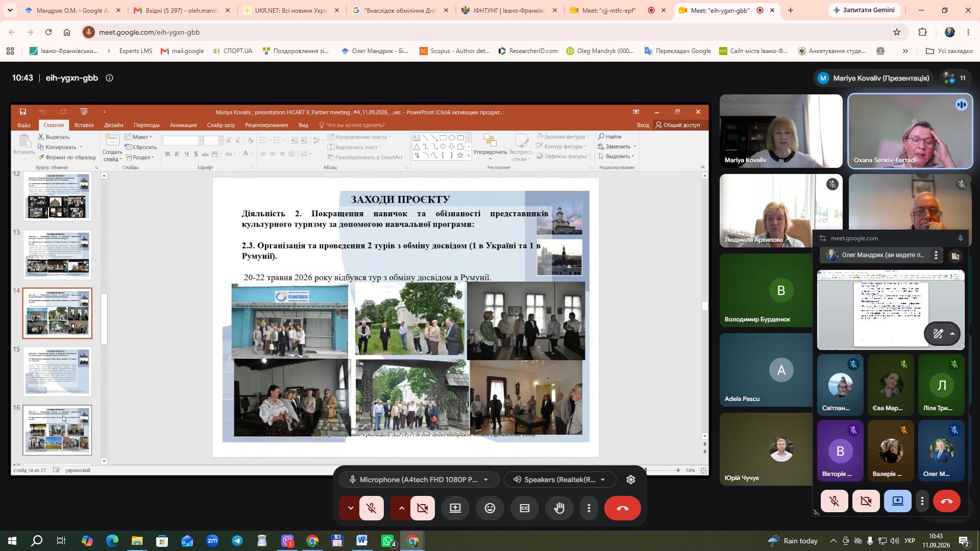Toggle mute in Meet picture-in-picture window

[x=835, y=502]
